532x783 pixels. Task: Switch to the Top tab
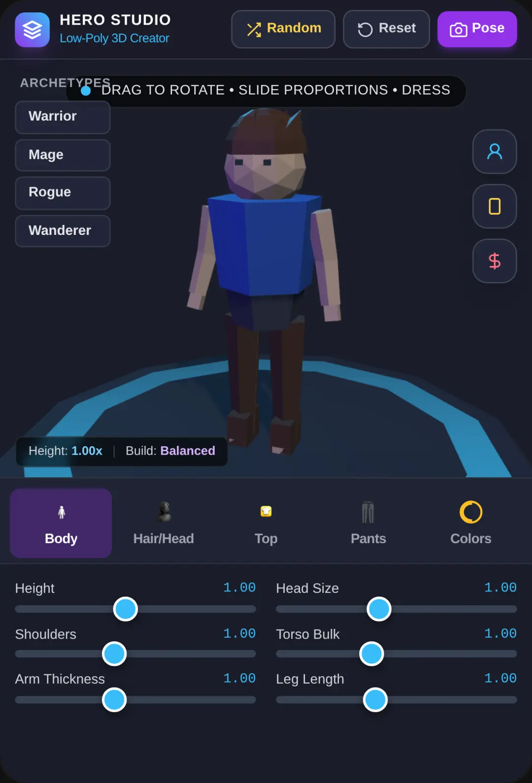tap(266, 523)
